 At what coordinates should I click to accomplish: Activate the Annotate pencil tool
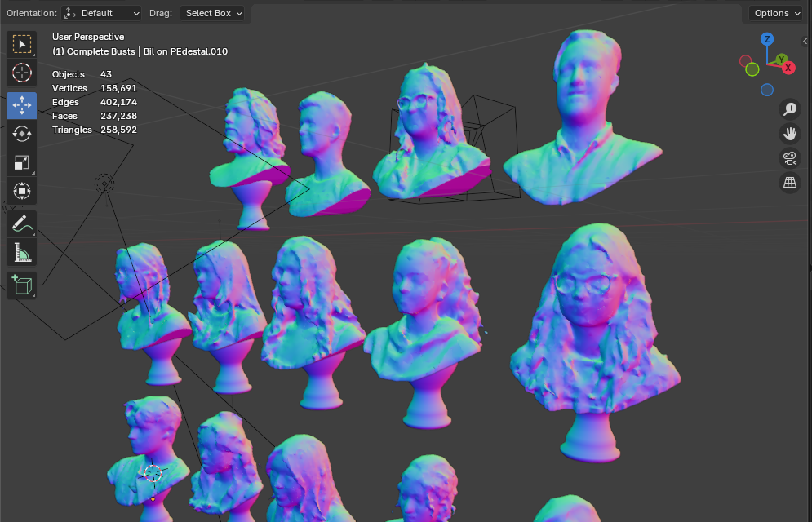[x=22, y=223]
